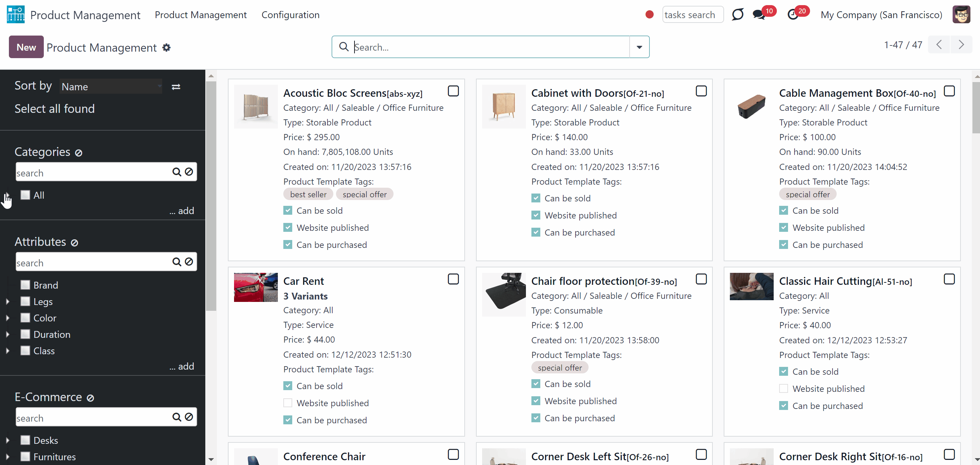Click the tasks search field
This screenshot has height=465, width=980.
click(x=693, y=15)
